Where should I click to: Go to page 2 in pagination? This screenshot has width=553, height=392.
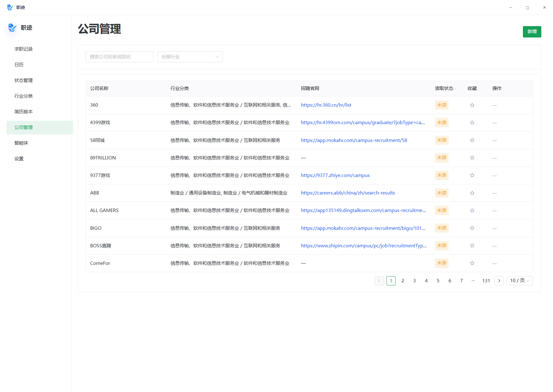point(403,281)
